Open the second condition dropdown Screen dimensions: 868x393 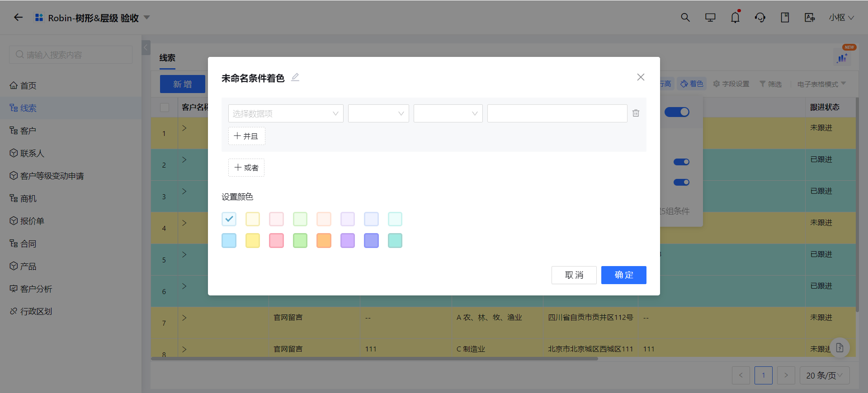click(378, 113)
